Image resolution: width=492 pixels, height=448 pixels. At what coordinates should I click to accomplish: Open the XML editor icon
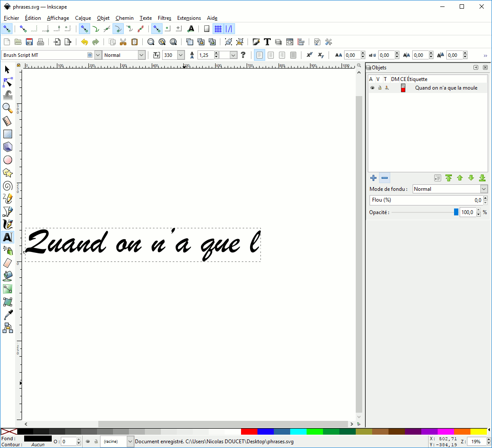(290, 42)
